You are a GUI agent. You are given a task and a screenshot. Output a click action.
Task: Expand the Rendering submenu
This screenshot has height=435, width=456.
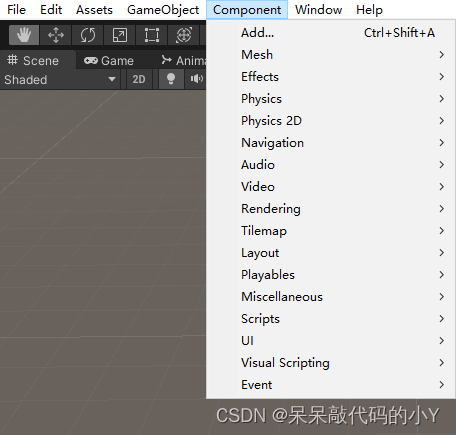(331, 209)
